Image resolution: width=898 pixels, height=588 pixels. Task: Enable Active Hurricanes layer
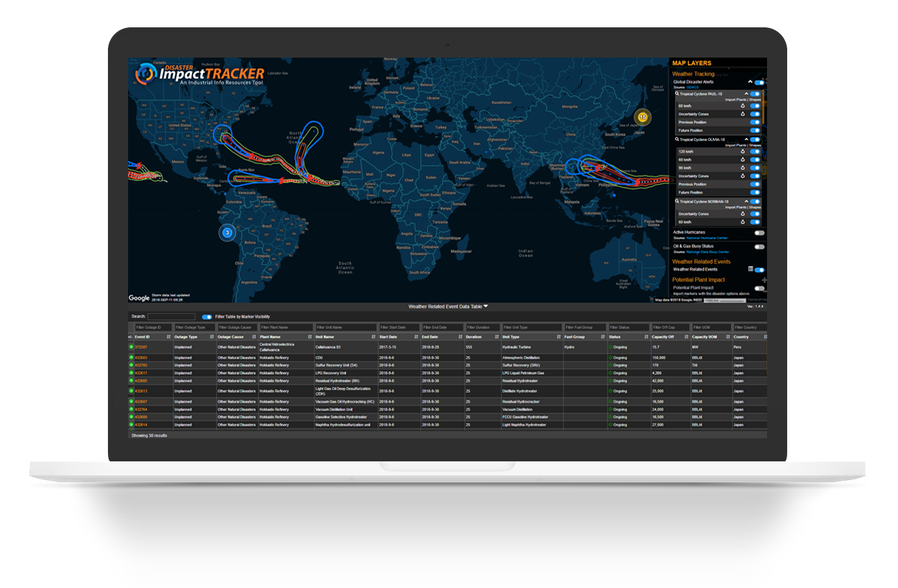759,232
